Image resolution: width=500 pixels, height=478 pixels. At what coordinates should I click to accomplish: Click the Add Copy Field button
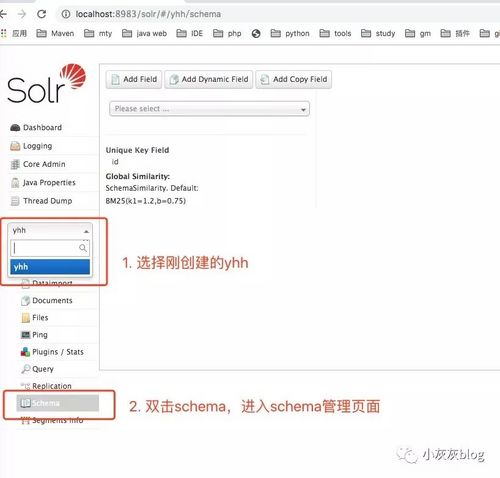click(x=294, y=79)
